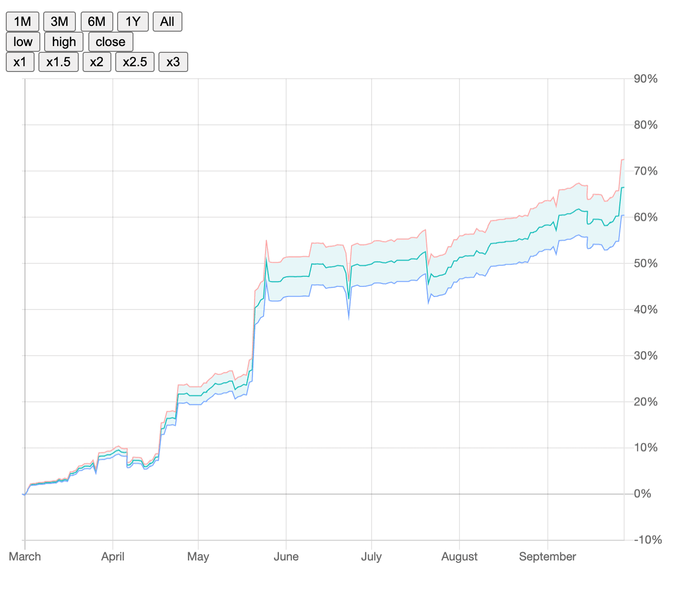Switch to the 6M time range
Viewport: 700px width, 595px height.
pos(97,22)
